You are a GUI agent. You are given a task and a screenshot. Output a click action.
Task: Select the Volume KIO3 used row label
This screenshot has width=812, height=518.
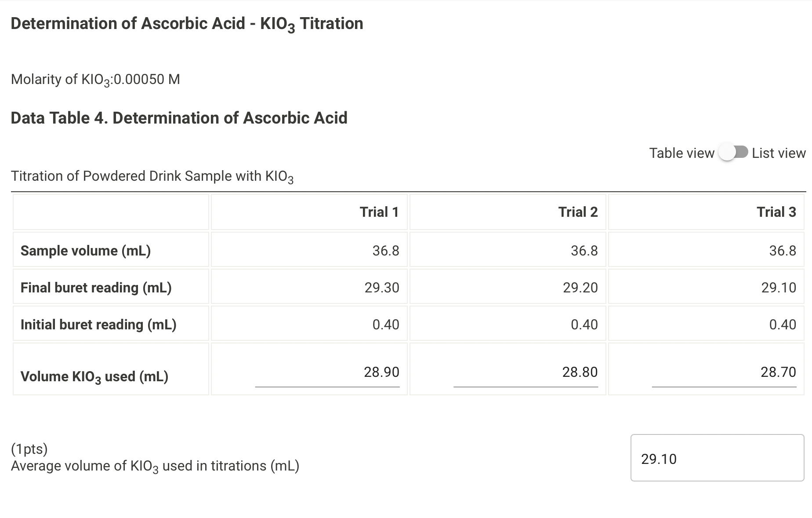[94, 375]
